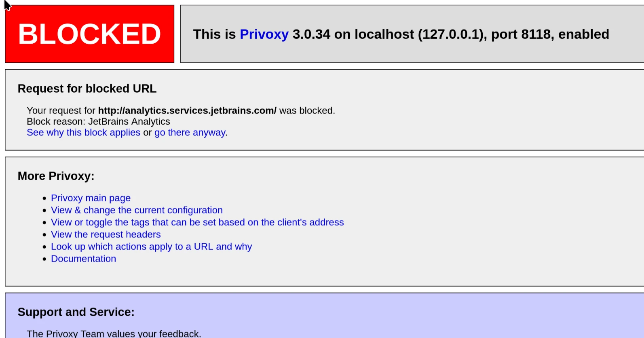Open the Privoxy link in the header
644x338 pixels.
tap(264, 34)
